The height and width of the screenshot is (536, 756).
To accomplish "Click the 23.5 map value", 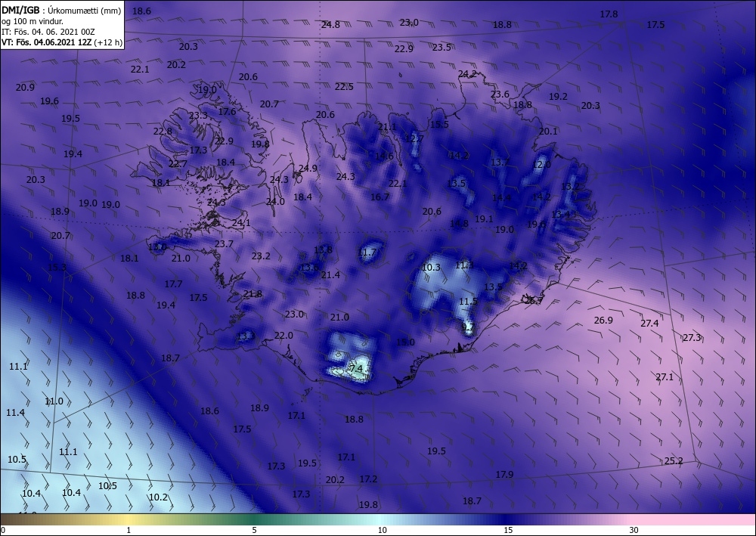I will point(442,47).
